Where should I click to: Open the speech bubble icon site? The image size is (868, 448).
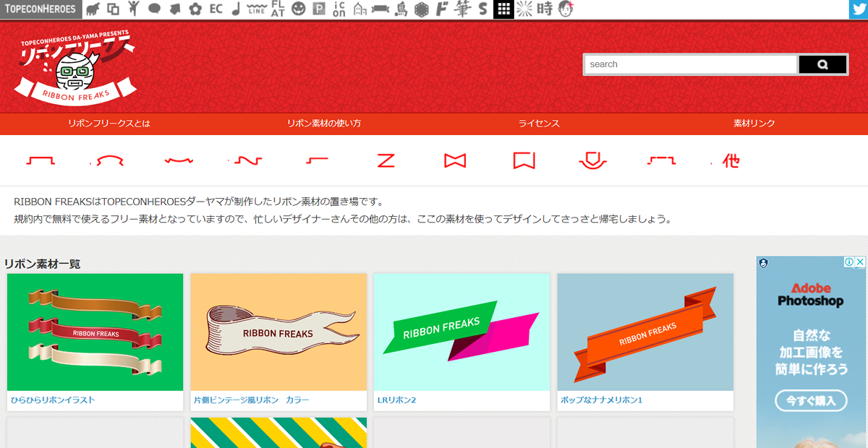click(154, 9)
